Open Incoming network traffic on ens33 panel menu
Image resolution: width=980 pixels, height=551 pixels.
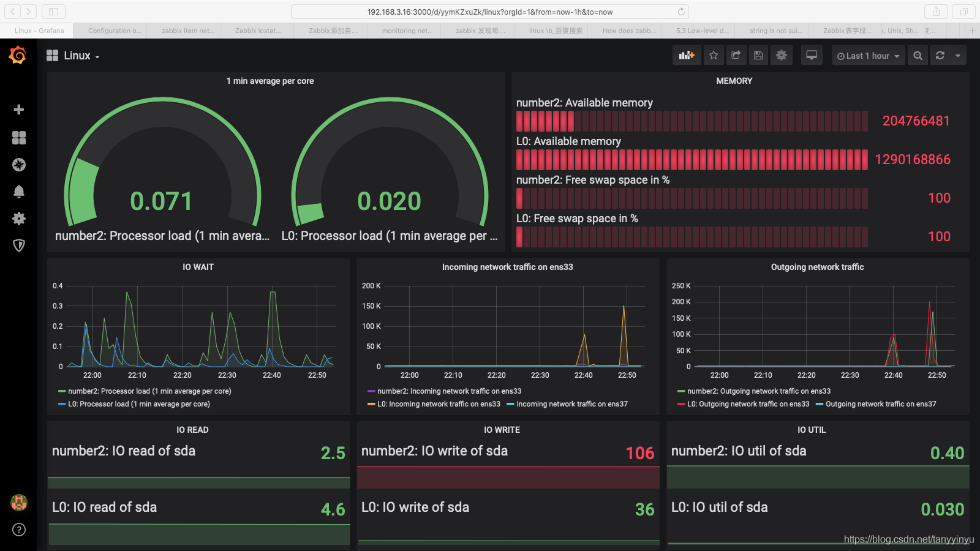508,267
